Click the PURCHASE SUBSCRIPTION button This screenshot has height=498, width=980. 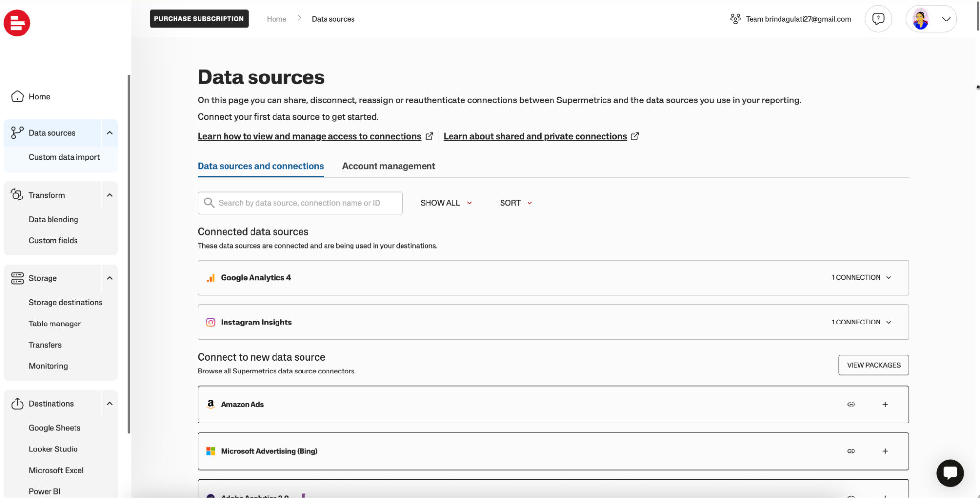pos(199,19)
